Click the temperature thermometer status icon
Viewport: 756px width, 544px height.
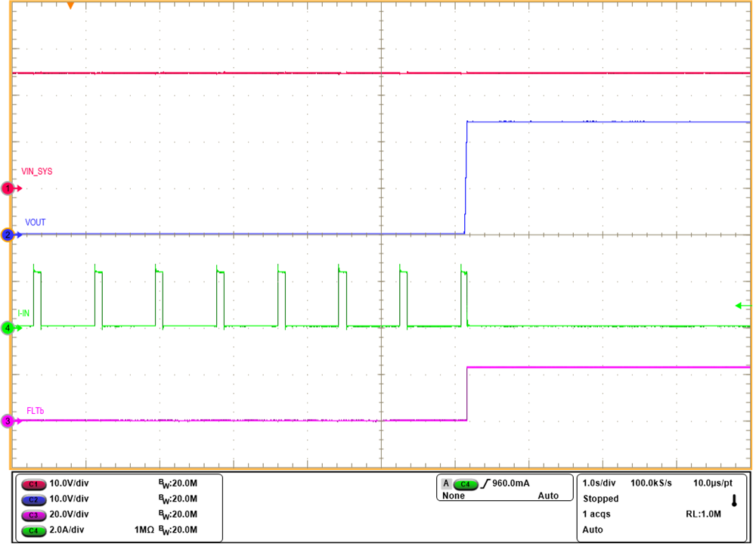[734, 499]
